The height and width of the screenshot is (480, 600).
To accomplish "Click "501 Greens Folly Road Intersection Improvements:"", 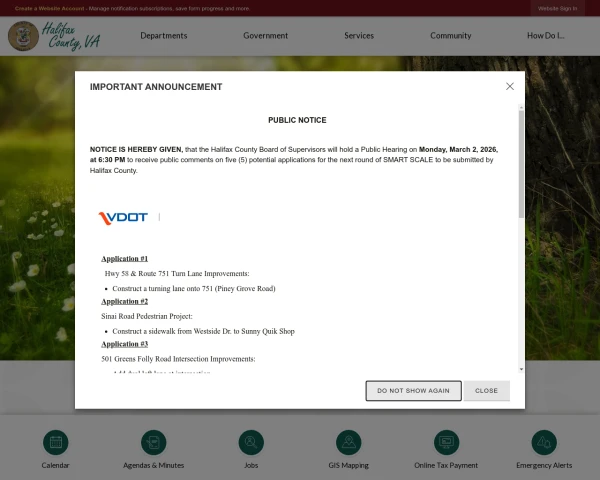I will [x=178, y=359].
